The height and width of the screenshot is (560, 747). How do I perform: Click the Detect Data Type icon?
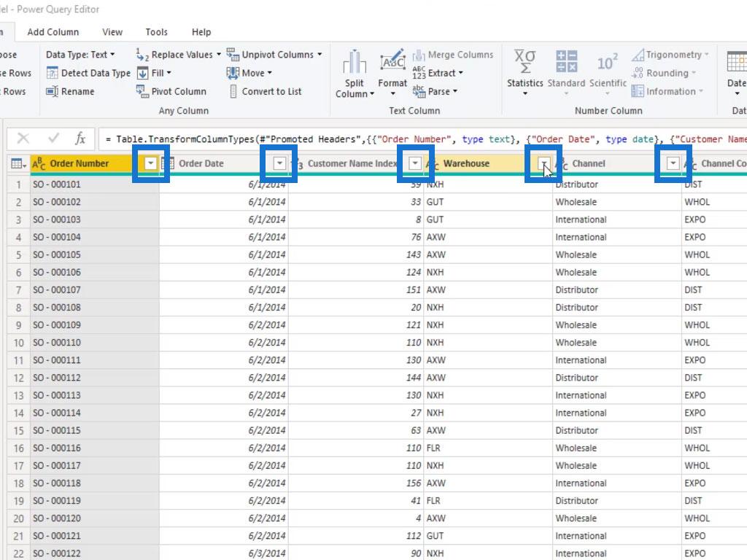53,73
